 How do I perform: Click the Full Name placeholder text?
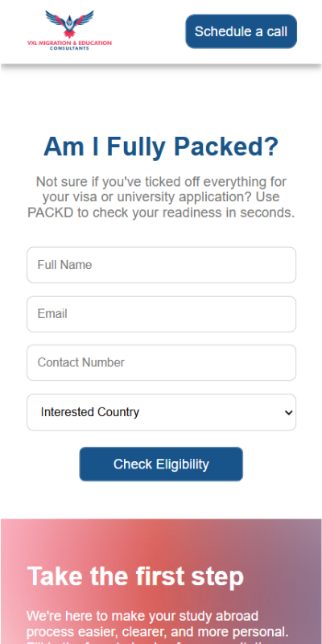coord(64,265)
